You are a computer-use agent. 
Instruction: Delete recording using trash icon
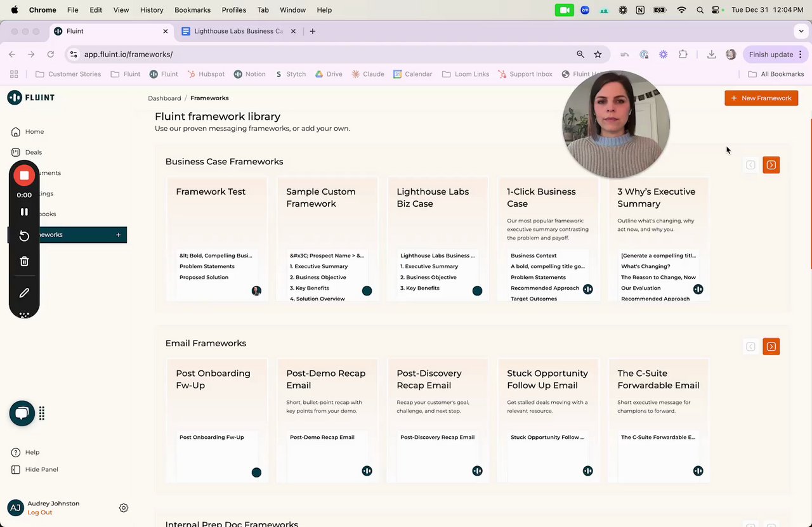24,261
